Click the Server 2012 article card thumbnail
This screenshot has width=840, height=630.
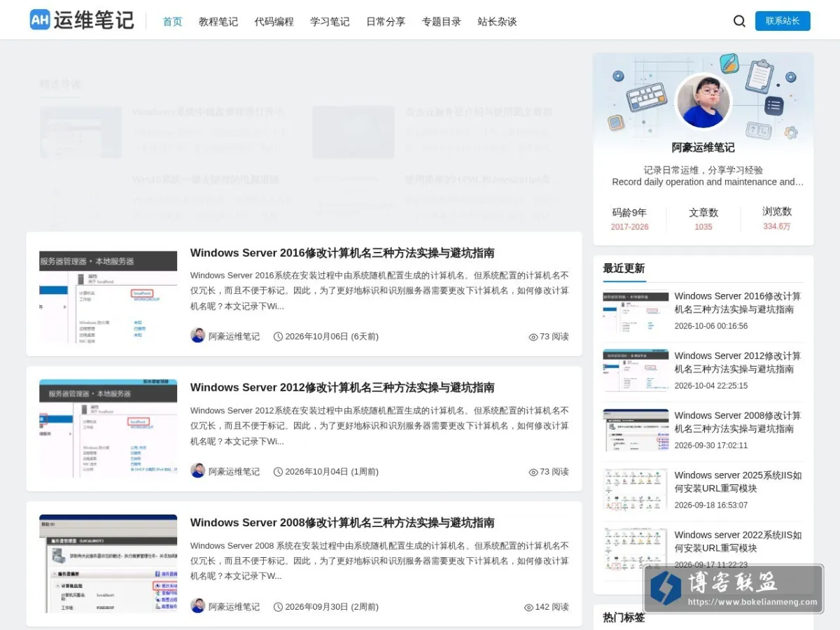pyautogui.click(x=108, y=428)
